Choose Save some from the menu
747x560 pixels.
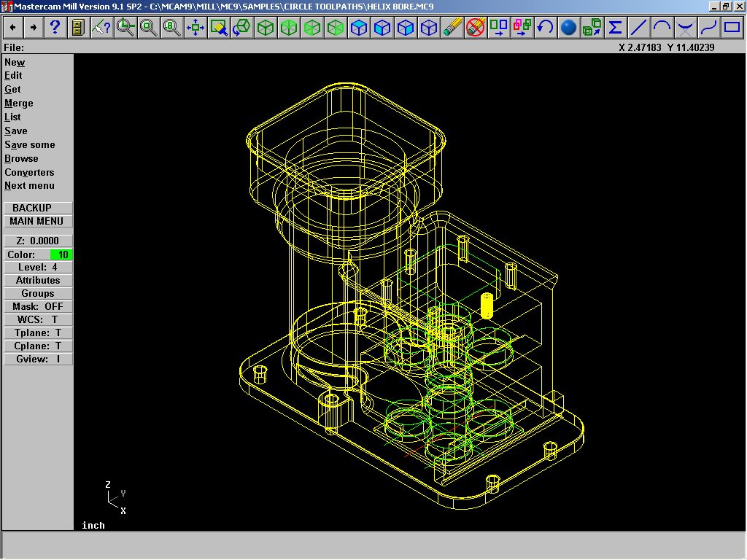29,145
